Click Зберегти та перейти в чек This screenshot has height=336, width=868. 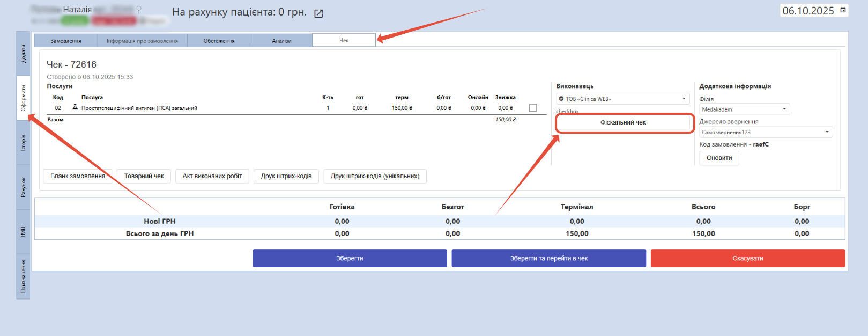pos(548,258)
